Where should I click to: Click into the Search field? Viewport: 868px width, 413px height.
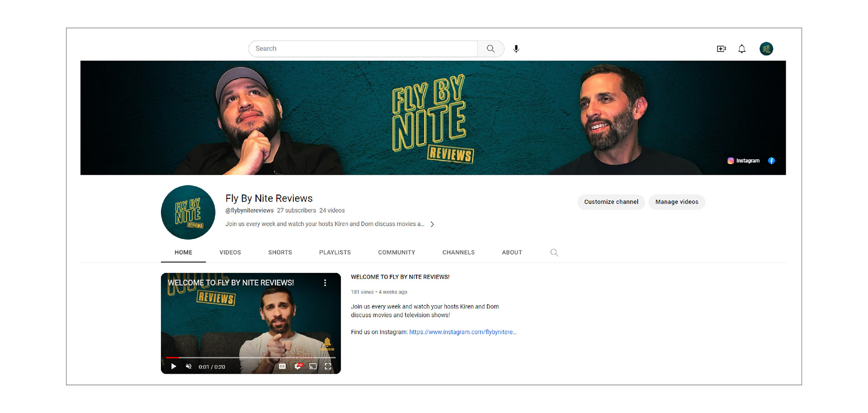pos(363,49)
